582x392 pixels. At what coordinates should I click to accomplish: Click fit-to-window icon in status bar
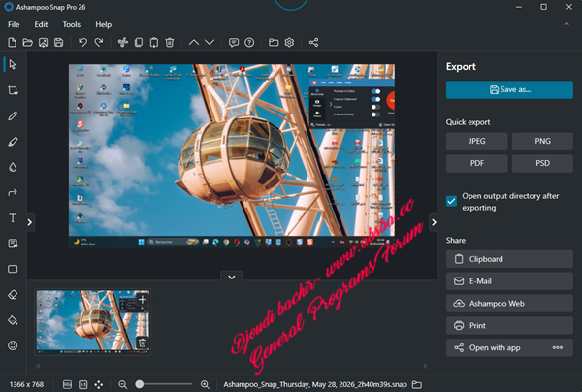[67, 385]
